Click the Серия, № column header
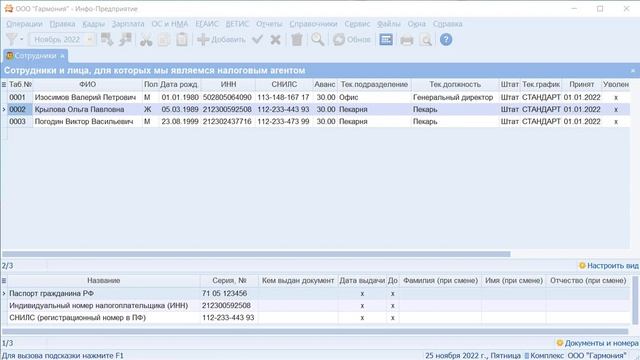This screenshot has width=640, height=360. (229, 281)
